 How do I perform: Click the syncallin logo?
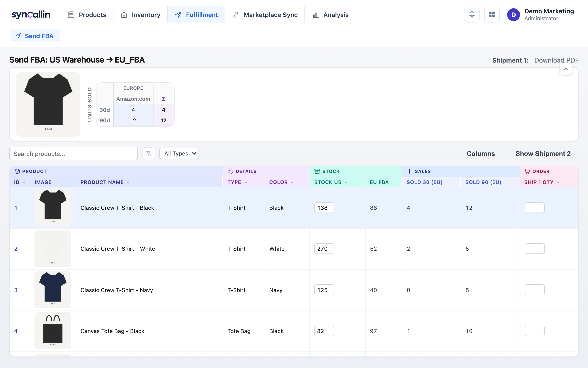click(31, 14)
